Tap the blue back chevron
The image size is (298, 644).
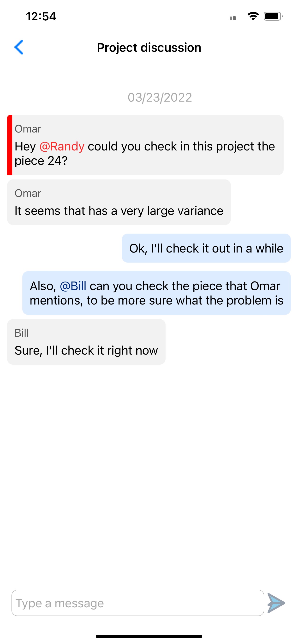19,47
